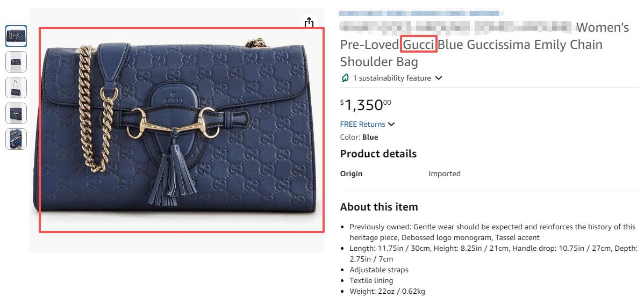
Task: Select the fourth thumbnail with tassel view
Action: pyautogui.click(x=16, y=113)
